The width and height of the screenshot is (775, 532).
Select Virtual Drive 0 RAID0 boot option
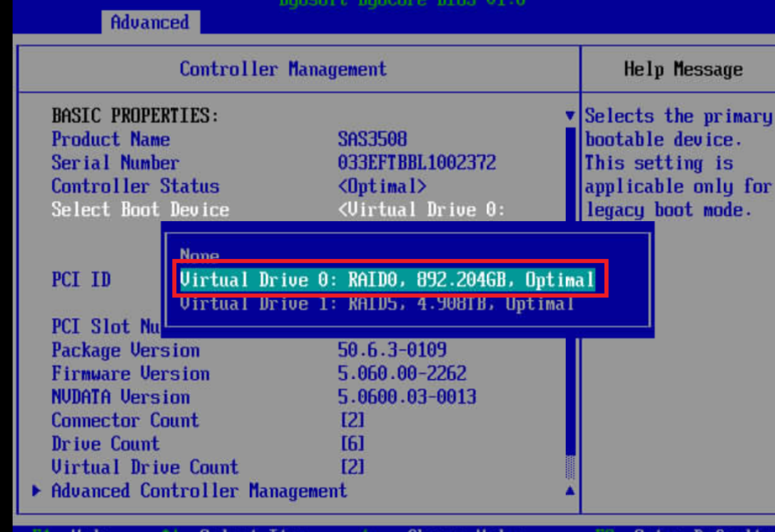[x=387, y=280]
